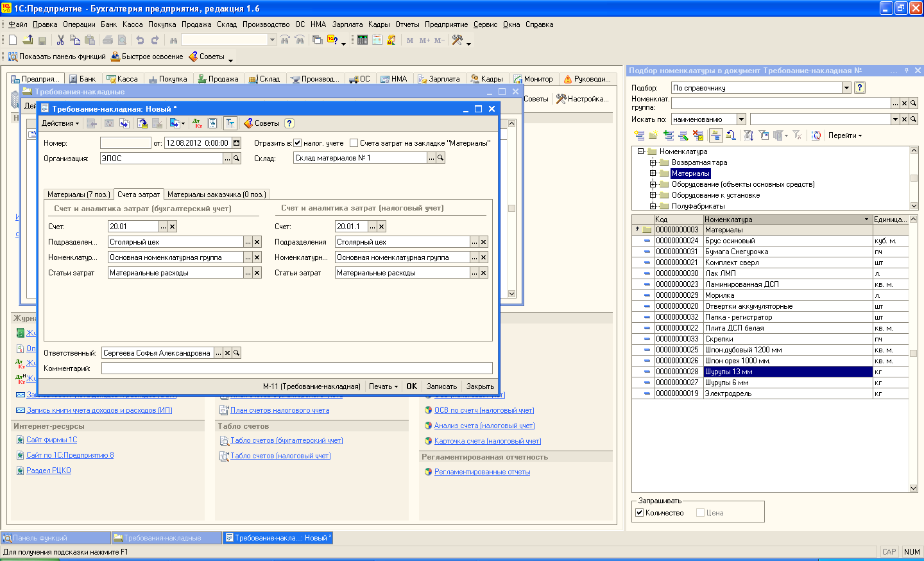Toggle Счета затрат на закладке Материалы checkbox
This screenshot has height=561, width=924.
354,143
